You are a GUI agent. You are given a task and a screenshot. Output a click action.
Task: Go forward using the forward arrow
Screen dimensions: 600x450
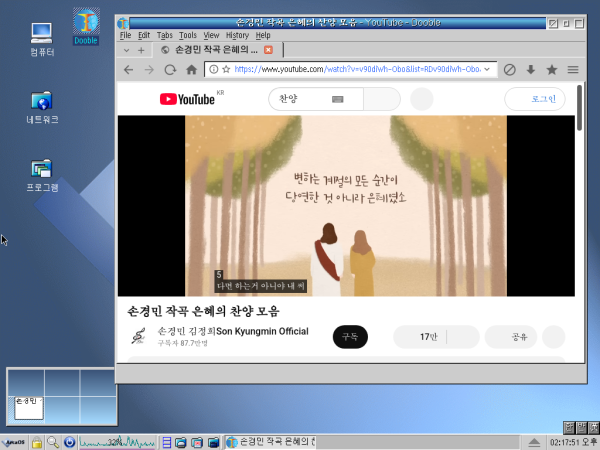(x=149, y=70)
